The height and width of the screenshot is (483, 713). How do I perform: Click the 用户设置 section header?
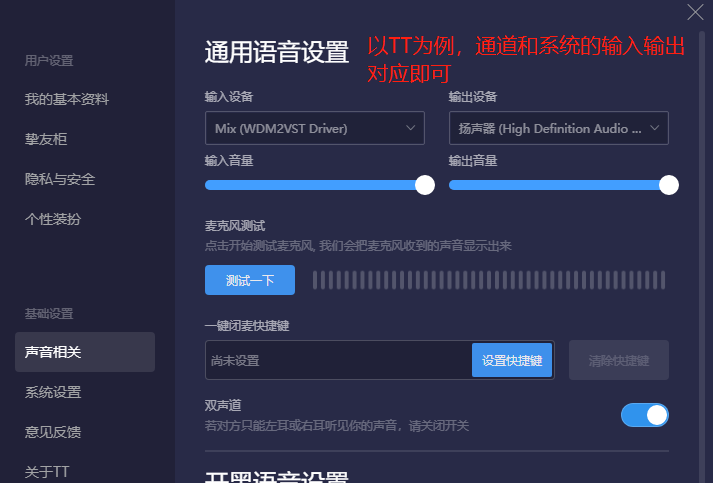tap(49, 60)
